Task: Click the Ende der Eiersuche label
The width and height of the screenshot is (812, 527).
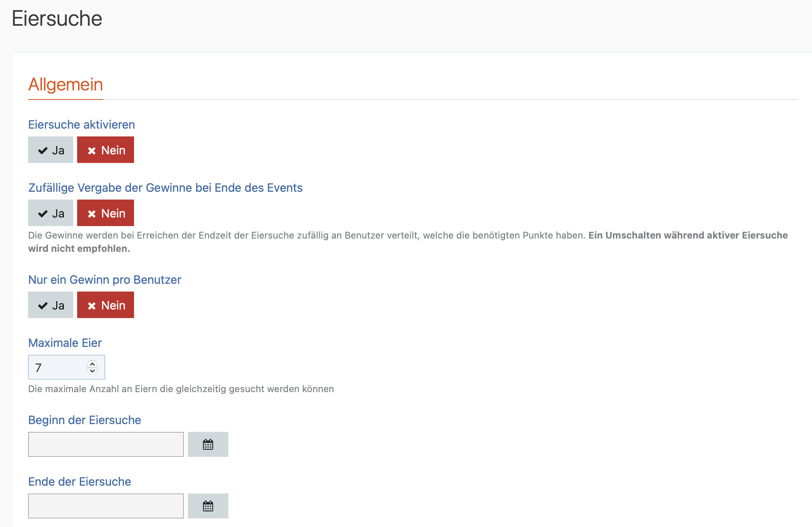Action: [x=79, y=482]
